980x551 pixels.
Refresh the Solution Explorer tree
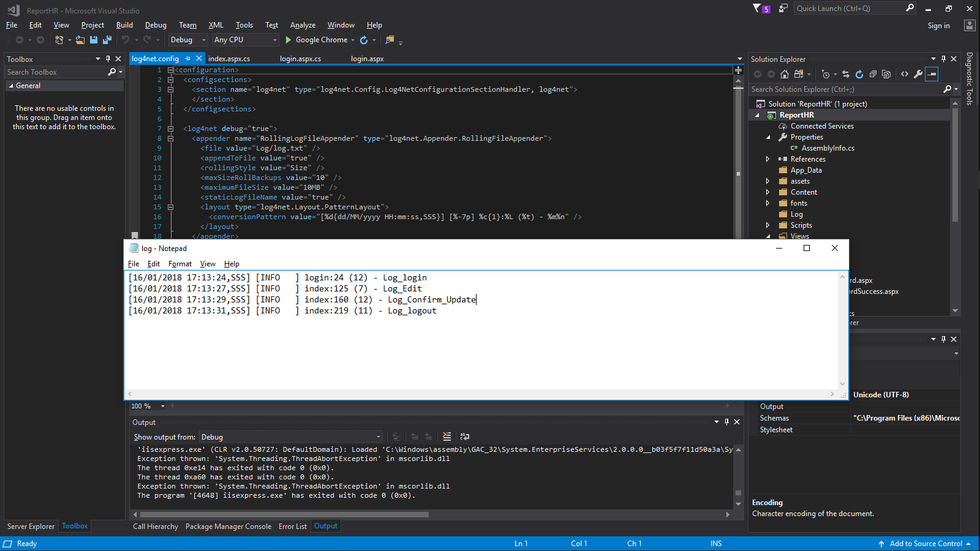point(859,74)
